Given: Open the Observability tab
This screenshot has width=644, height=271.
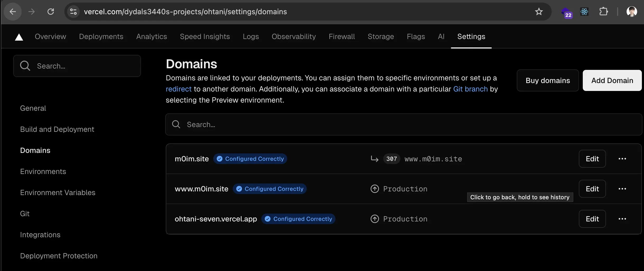Looking at the screenshot, I should [293, 36].
